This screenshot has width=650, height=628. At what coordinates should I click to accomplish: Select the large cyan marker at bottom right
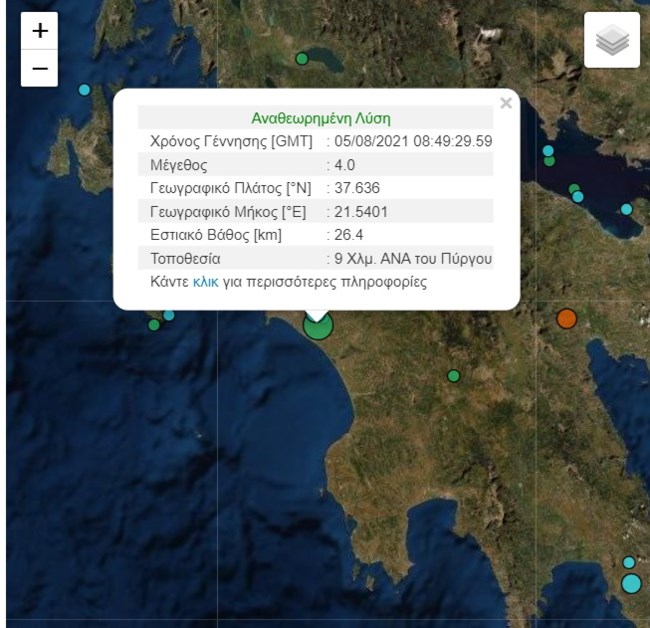[631, 583]
